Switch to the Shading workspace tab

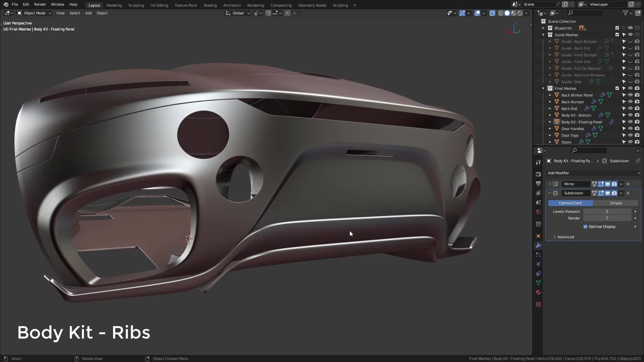(x=210, y=5)
